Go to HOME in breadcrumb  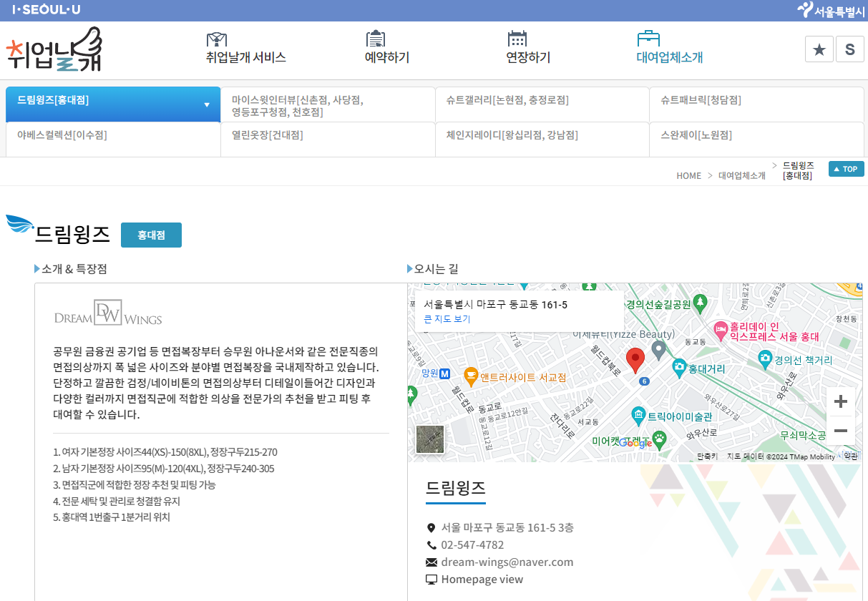coord(688,176)
